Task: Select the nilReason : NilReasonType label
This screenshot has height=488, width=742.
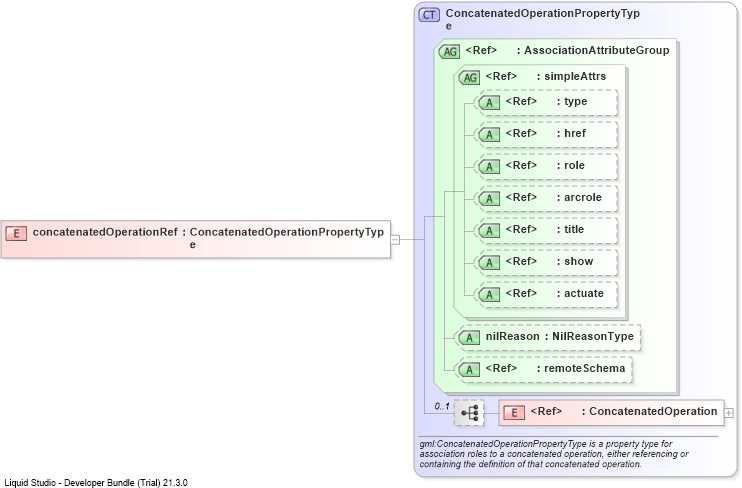Action: (559, 337)
